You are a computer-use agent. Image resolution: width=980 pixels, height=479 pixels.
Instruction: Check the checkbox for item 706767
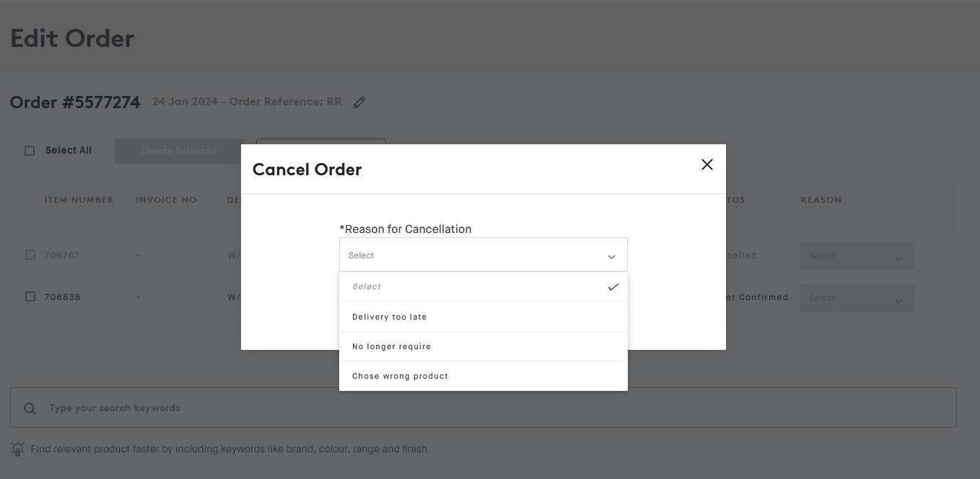point(29,255)
